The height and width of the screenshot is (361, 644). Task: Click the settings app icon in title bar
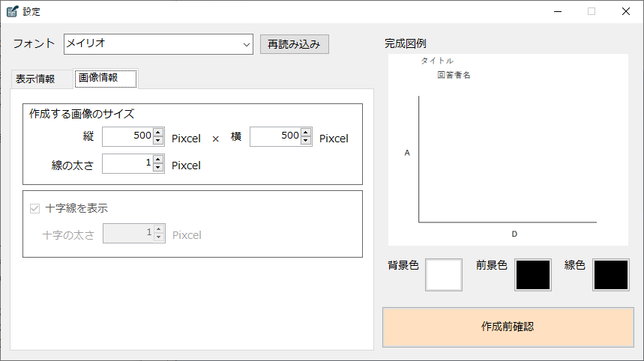(12, 11)
